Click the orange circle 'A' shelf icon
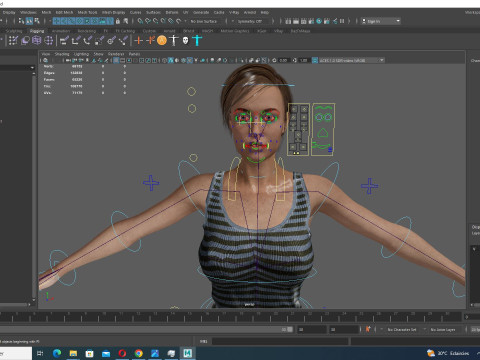This screenshot has height=360, width=480. point(162,41)
